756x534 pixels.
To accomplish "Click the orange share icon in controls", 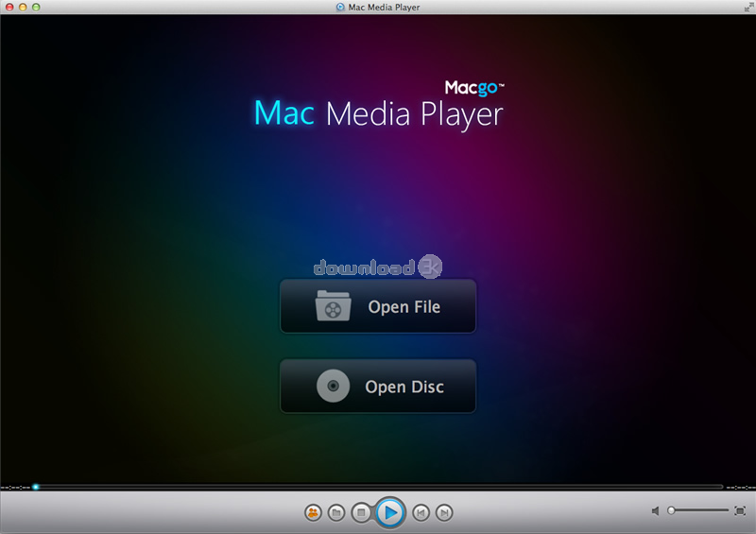I will (x=313, y=512).
